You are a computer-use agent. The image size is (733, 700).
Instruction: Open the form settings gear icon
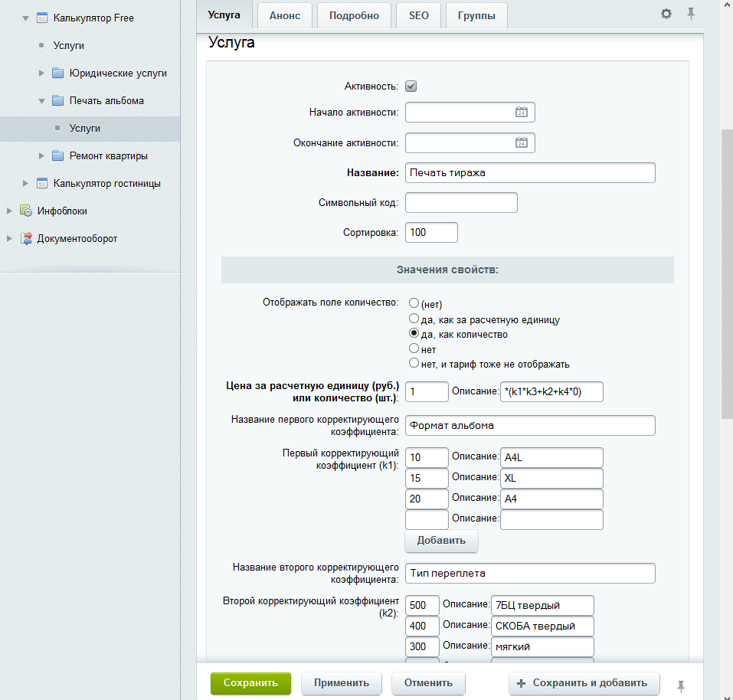[666, 14]
